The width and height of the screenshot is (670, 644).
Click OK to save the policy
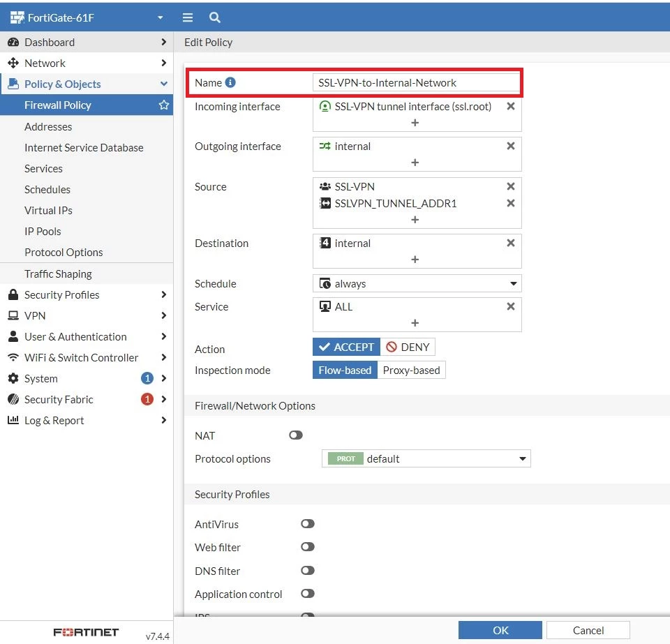click(500, 630)
